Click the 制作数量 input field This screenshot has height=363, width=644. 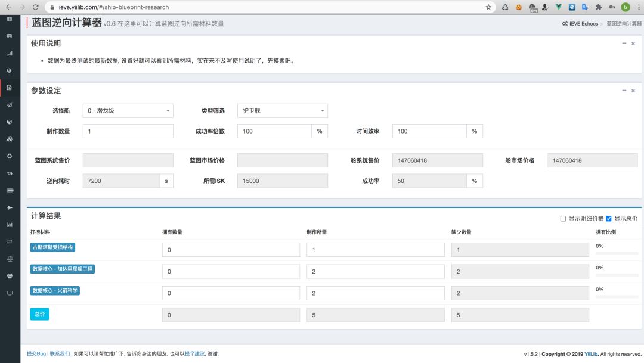coord(128,131)
